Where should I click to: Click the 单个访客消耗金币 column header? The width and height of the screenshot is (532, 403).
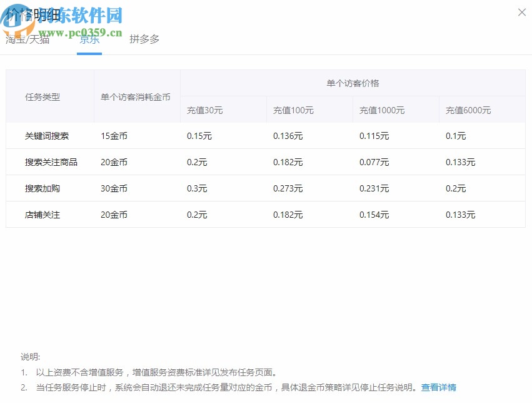pyautogui.click(x=136, y=96)
